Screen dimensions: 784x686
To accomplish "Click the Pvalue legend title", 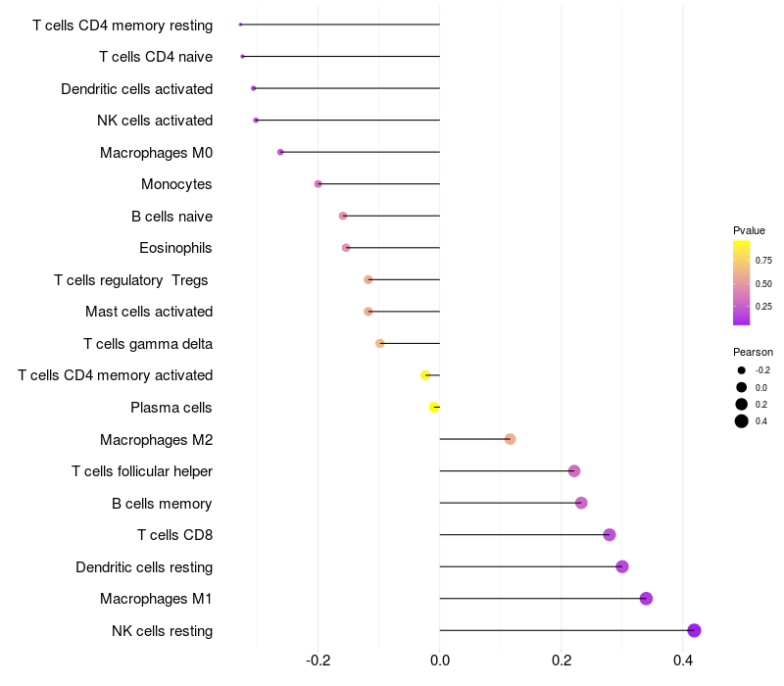I will pos(749,230).
